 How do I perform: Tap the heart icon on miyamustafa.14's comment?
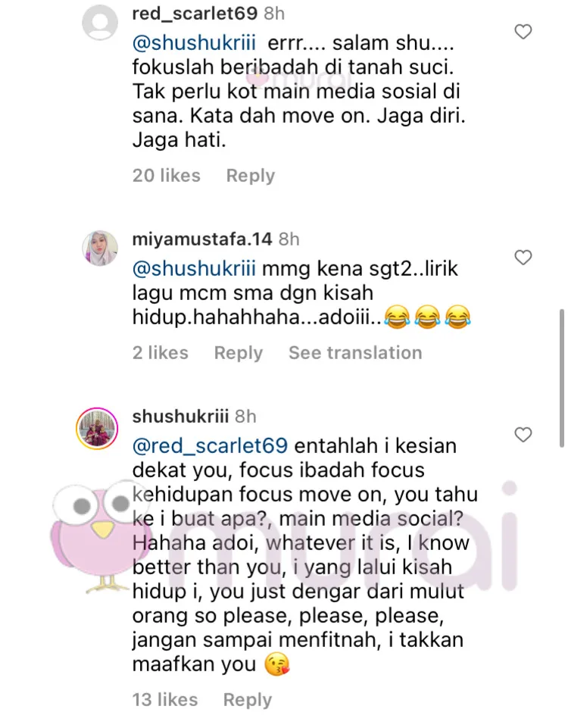pyautogui.click(x=523, y=258)
